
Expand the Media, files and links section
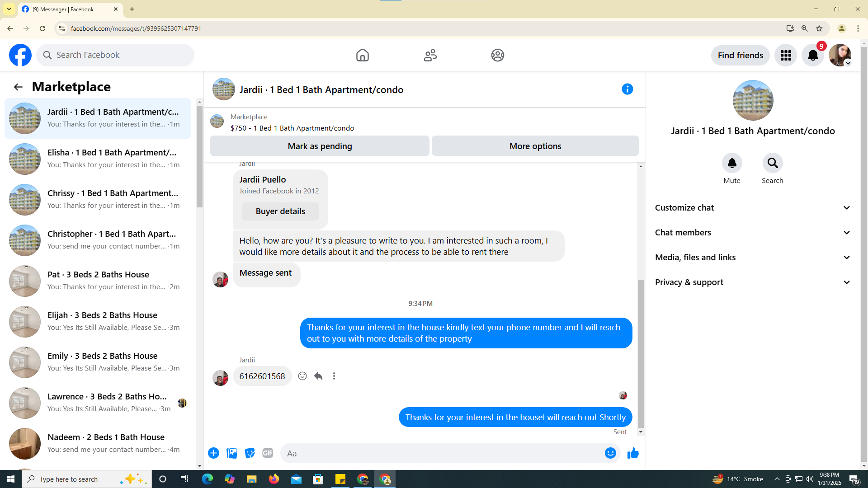coord(753,258)
